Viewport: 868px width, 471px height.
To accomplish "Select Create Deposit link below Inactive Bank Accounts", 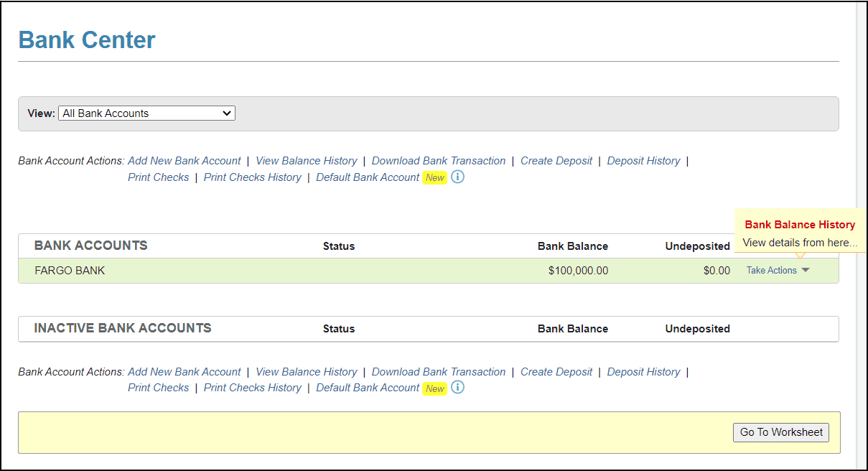I will [x=556, y=372].
